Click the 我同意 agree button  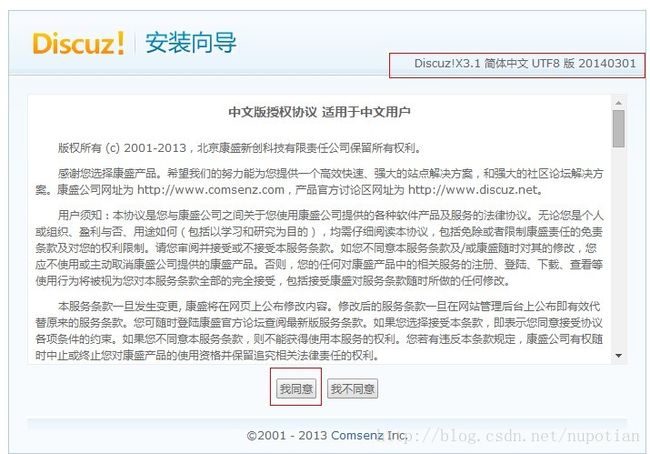tap(296, 388)
